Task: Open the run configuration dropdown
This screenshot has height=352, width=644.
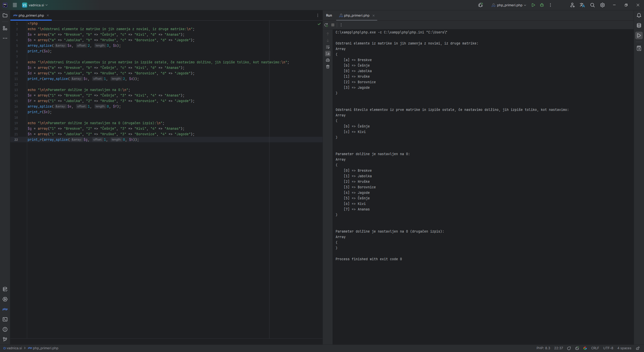Action: click(x=508, y=5)
